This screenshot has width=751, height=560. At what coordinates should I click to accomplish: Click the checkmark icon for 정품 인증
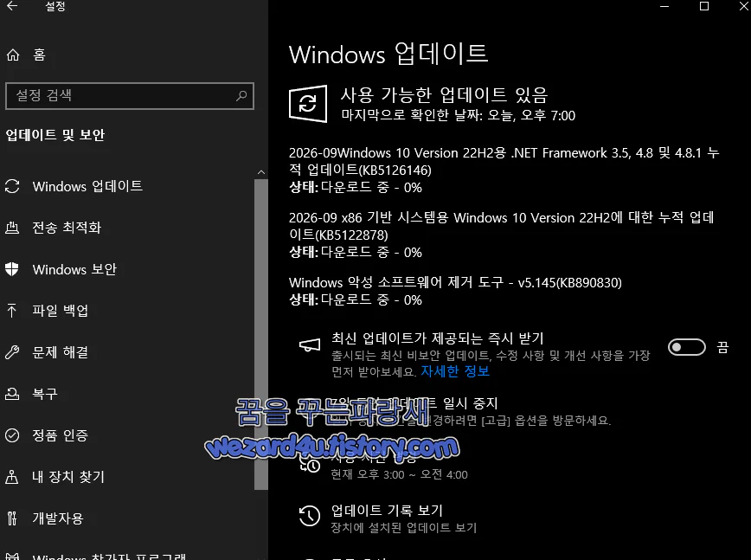[x=12, y=435]
